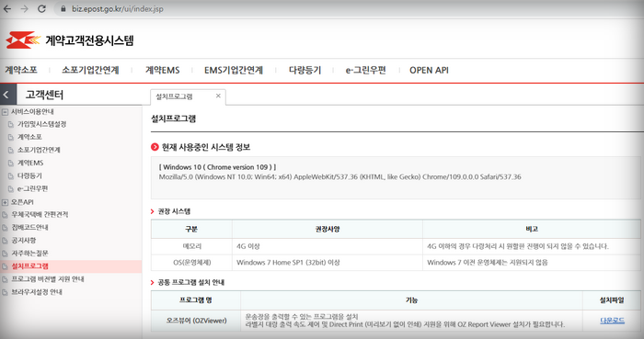Click the Windows 10 Chrome version 109 text

[217, 167]
